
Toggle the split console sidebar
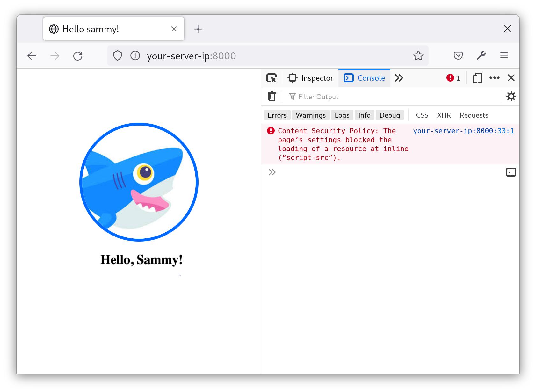[x=511, y=172]
